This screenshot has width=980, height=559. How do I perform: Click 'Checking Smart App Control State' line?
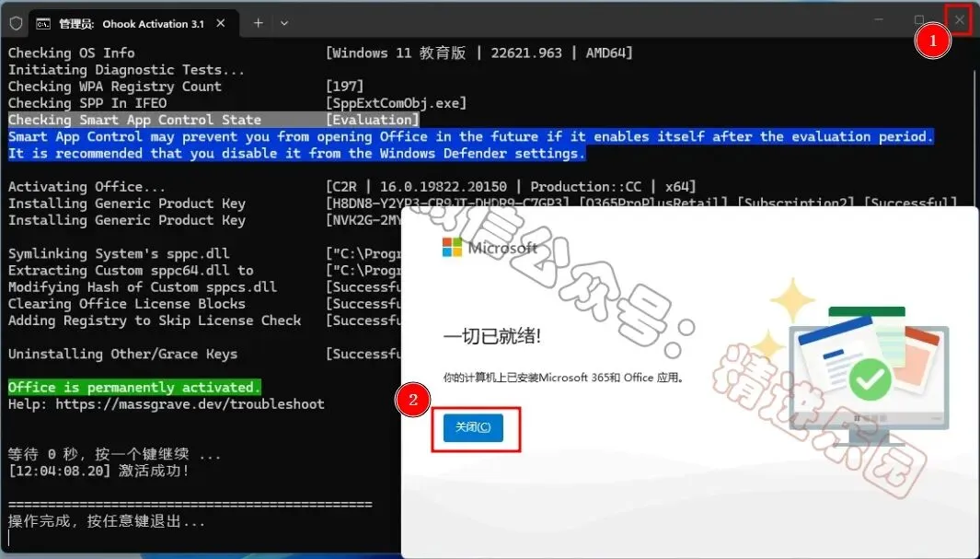coord(134,120)
